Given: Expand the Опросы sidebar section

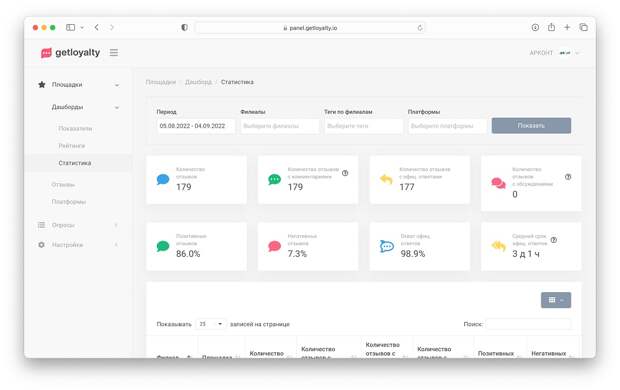Looking at the screenshot, I should click(116, 225).
